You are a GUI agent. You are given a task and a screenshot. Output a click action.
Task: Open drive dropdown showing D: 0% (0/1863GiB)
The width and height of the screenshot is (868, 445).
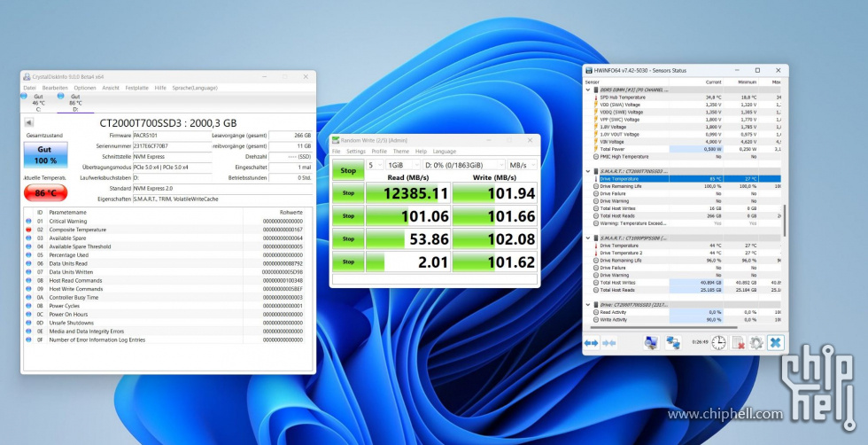point(464,165)
